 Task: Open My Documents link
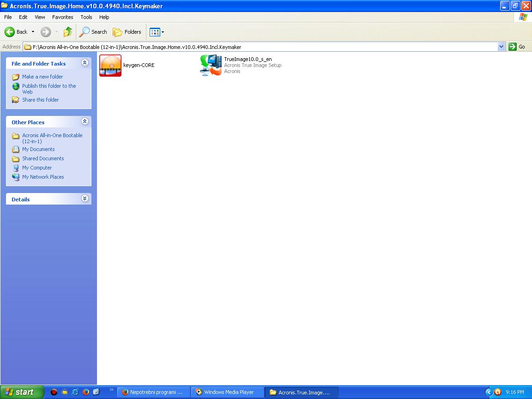[x=38, y=149]
